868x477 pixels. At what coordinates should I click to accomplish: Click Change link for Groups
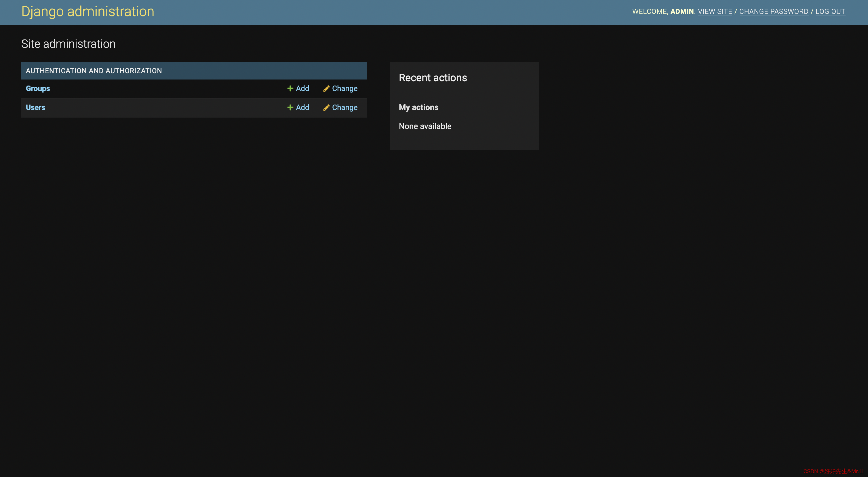(345, 88)
